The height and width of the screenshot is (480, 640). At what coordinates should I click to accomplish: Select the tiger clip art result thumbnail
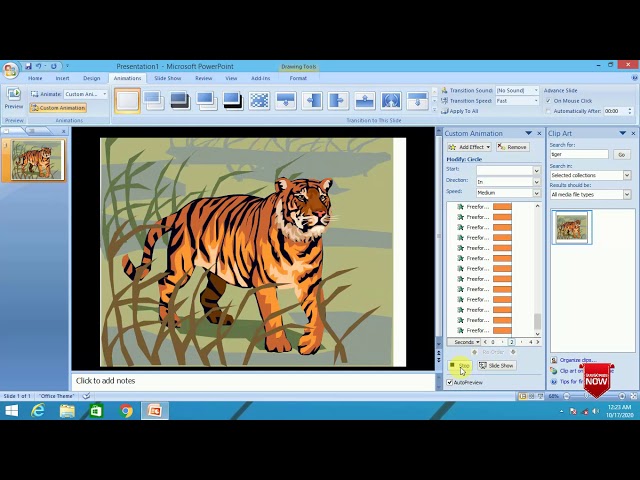tap(571, 227)
